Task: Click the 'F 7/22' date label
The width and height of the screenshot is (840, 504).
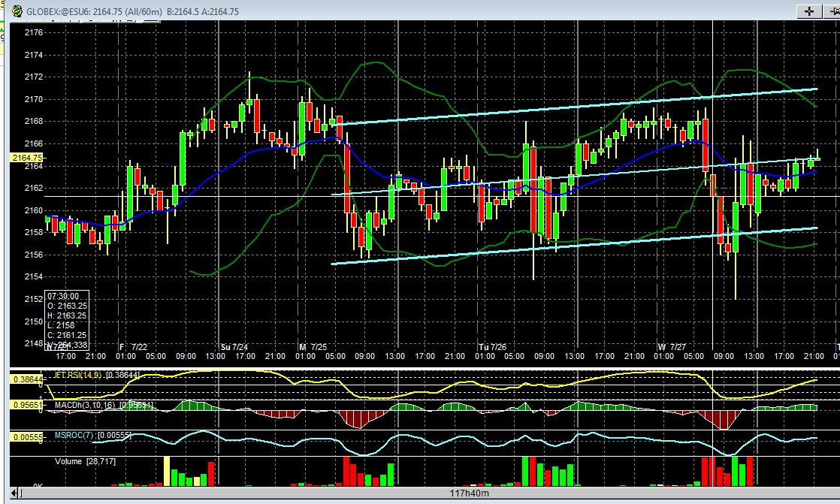Action: tap(134, 347)
